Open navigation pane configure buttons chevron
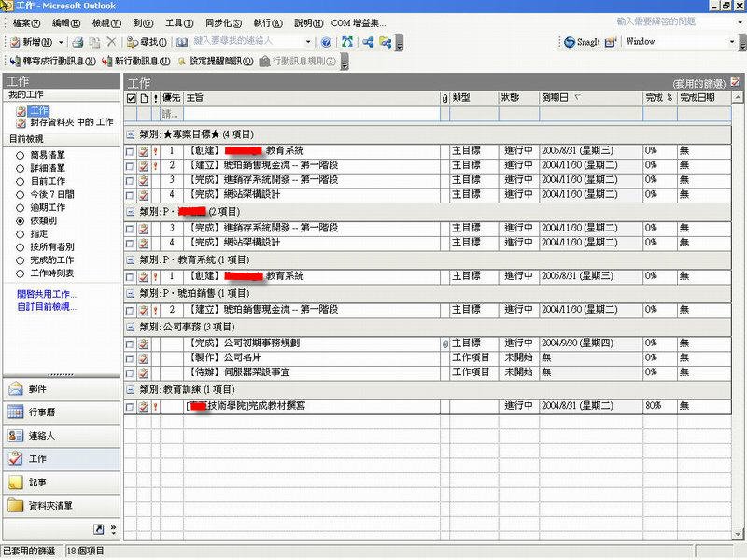Viewport: 747px width, 560px height. (113, 529)
